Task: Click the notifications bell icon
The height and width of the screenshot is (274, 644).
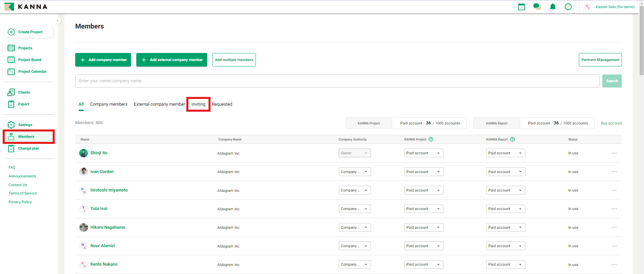Action: 552,7
